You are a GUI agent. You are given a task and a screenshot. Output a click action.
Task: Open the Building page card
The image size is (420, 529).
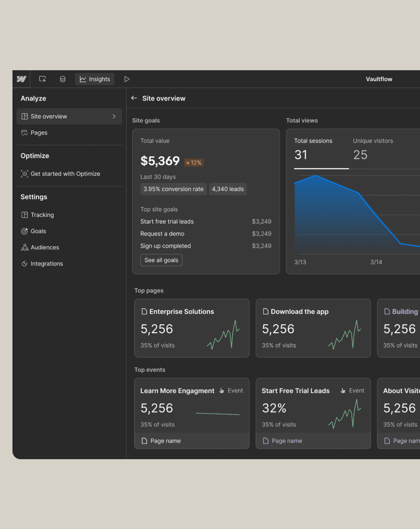tap(399, 328)
